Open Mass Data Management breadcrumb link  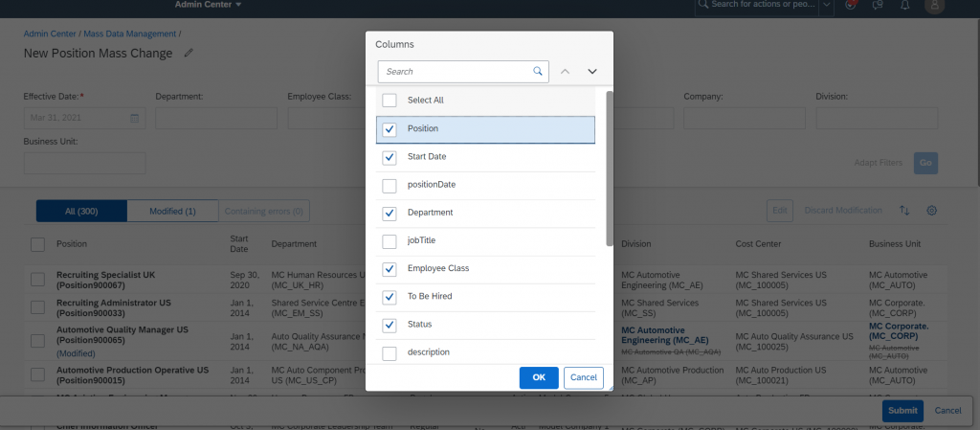tap(130, 34)
